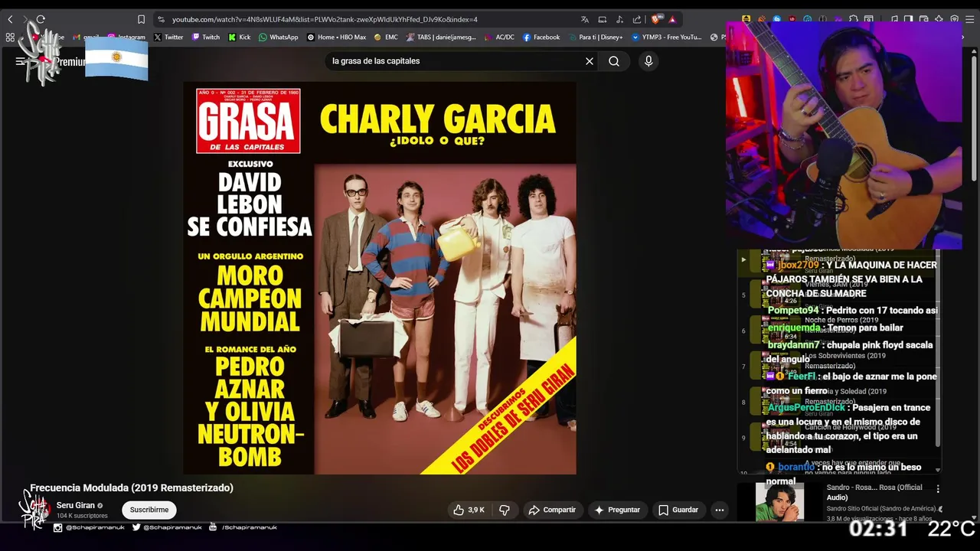Open the Shazam extension icon
The image size is (980, 551).
(776, 19)
